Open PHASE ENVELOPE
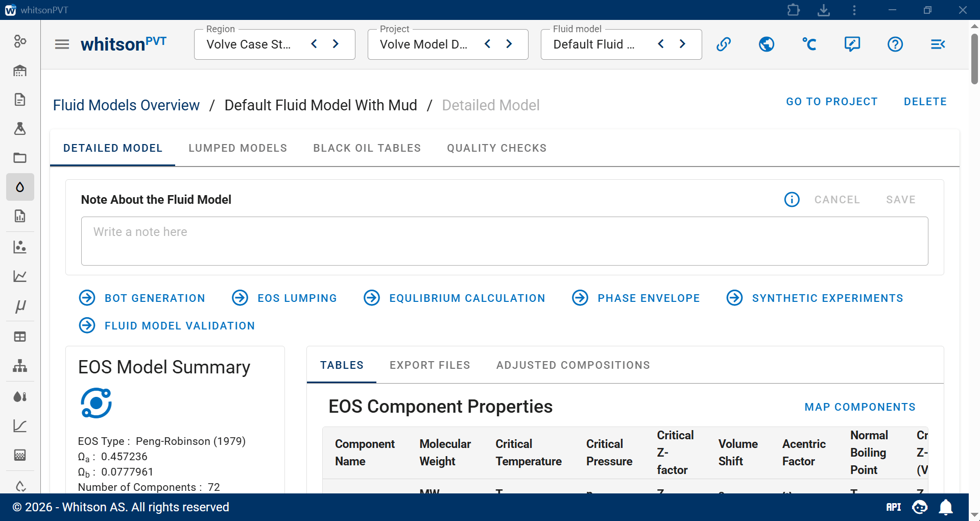This screenshot has width=980, height=521. click(636, 298)
